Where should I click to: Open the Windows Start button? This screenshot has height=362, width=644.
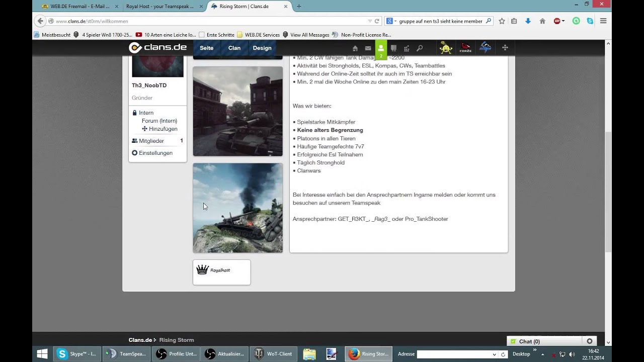[x=42, y=353]
